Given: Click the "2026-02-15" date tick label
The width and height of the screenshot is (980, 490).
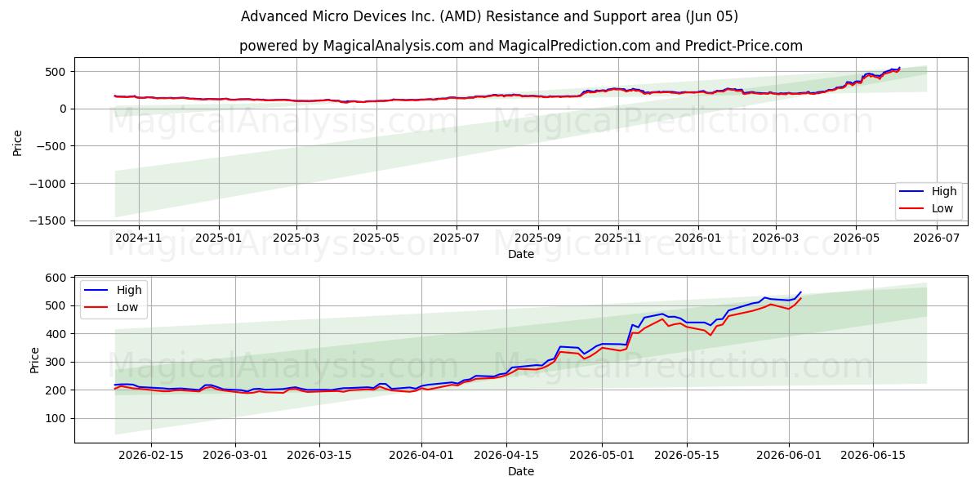Looking at the screenshot, I should click(x=151, y=455).
